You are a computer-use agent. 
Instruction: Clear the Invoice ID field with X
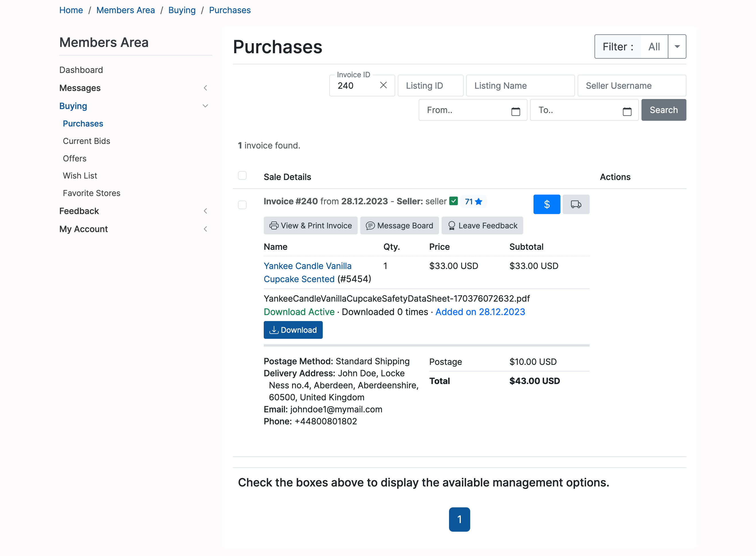[x=383, y=85]
